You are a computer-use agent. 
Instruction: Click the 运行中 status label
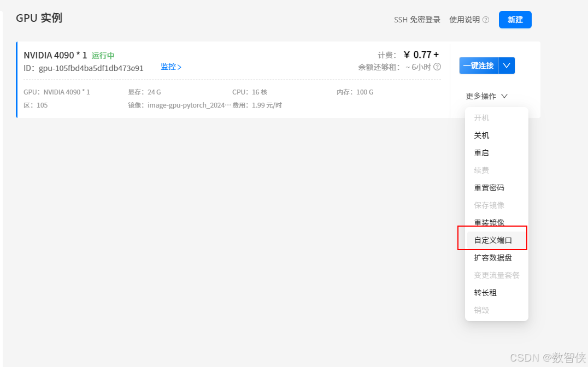[103, 56]
